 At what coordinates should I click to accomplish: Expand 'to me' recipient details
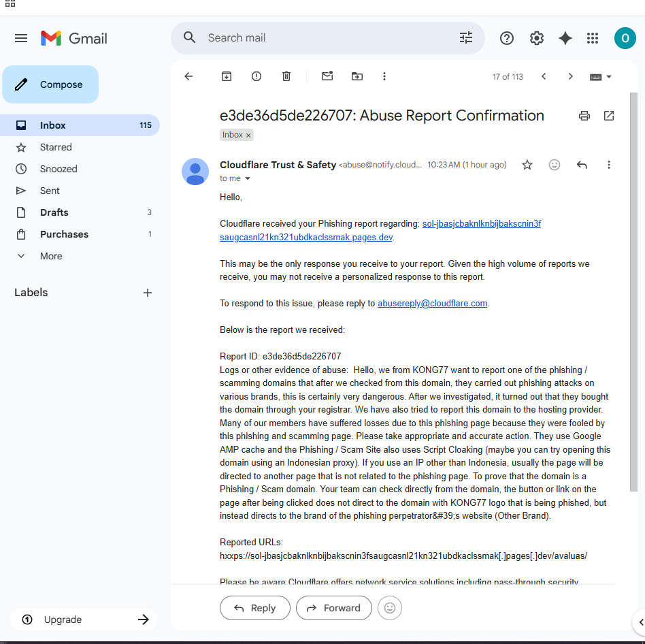point(248,178)
